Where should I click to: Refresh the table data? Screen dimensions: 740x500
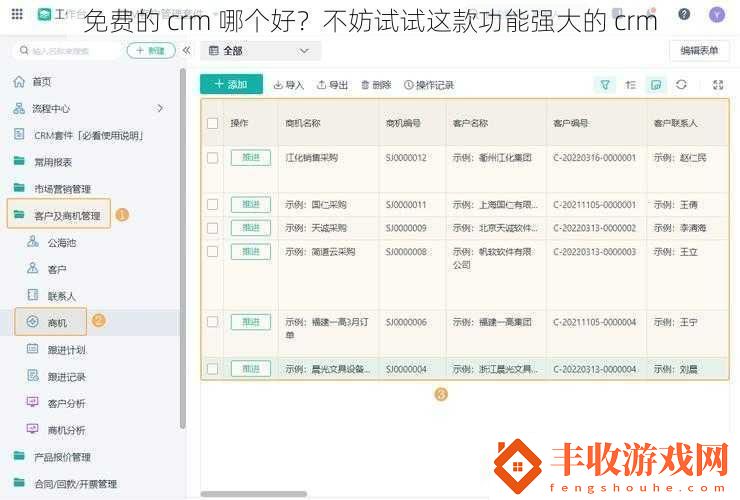click(681, 85)
